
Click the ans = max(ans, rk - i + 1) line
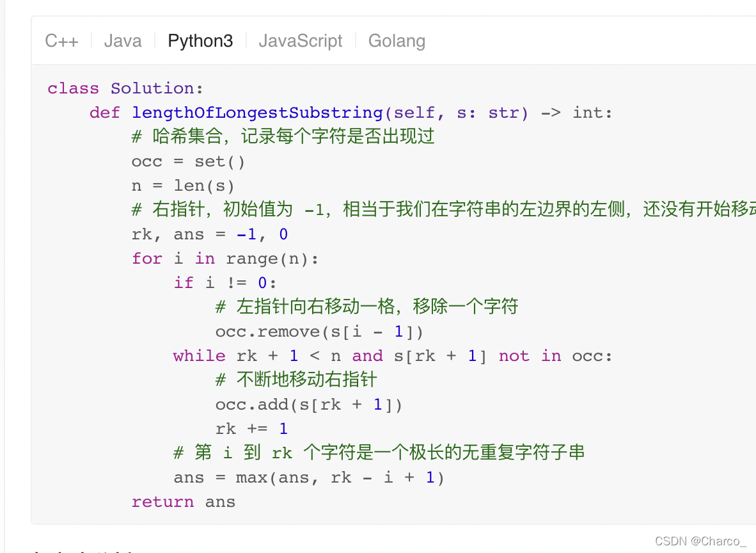307,477
